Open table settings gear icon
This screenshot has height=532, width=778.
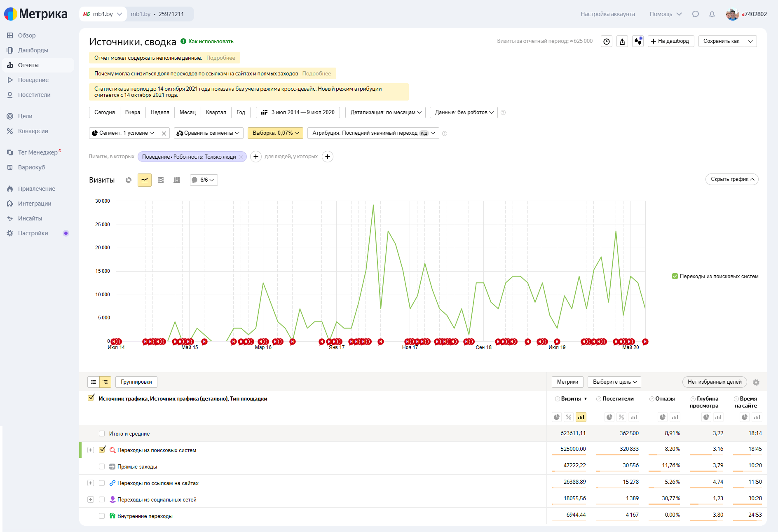756,382
